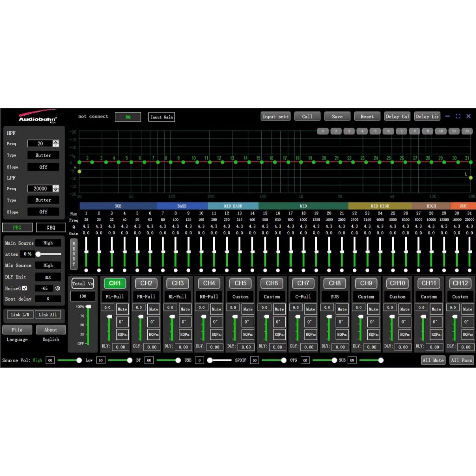Mute channel CH3

pyautogui.click(x=185, y=309)
